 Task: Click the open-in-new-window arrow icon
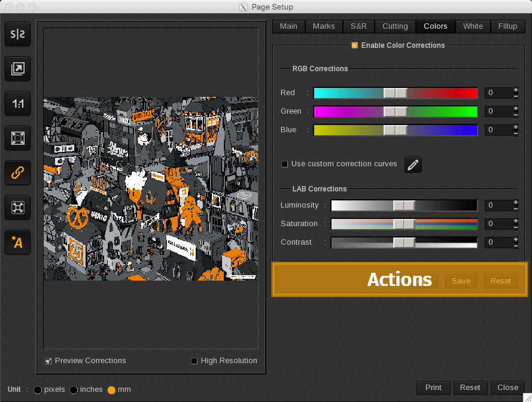pyautogui.click(x=18, y=69)
